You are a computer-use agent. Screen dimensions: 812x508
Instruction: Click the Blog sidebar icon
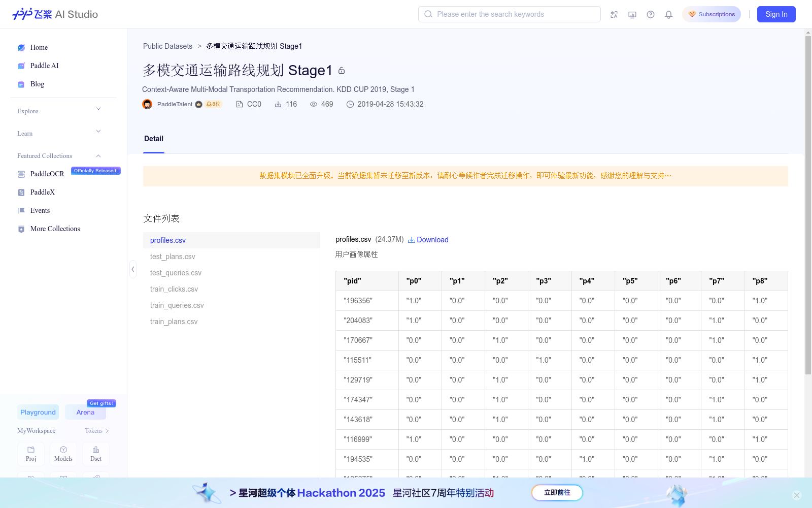21,84
